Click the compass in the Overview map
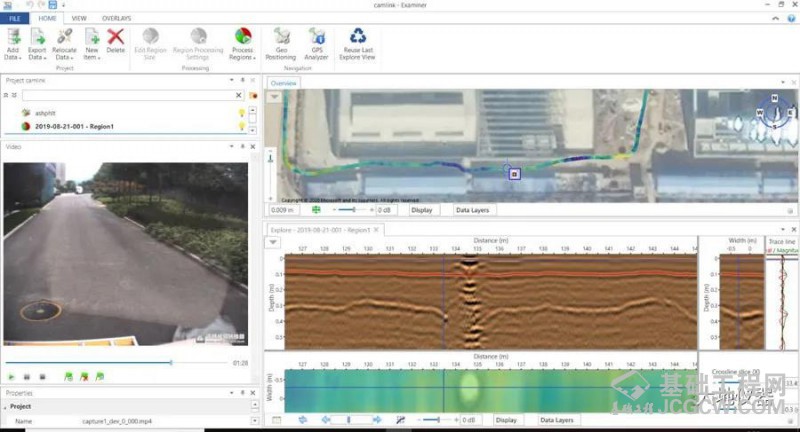 pyautogui.click(x=773, y=112)
